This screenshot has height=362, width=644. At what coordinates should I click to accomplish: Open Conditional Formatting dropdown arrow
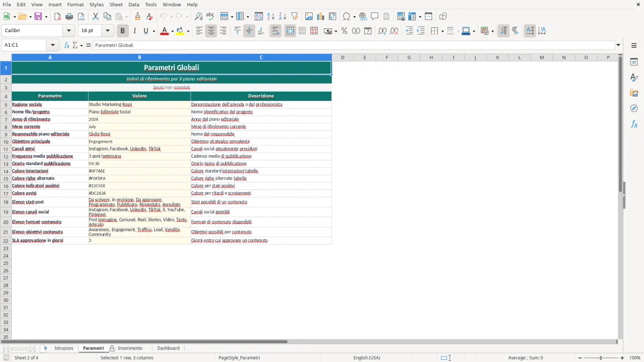pyautogui.click(x=492, y=31)
